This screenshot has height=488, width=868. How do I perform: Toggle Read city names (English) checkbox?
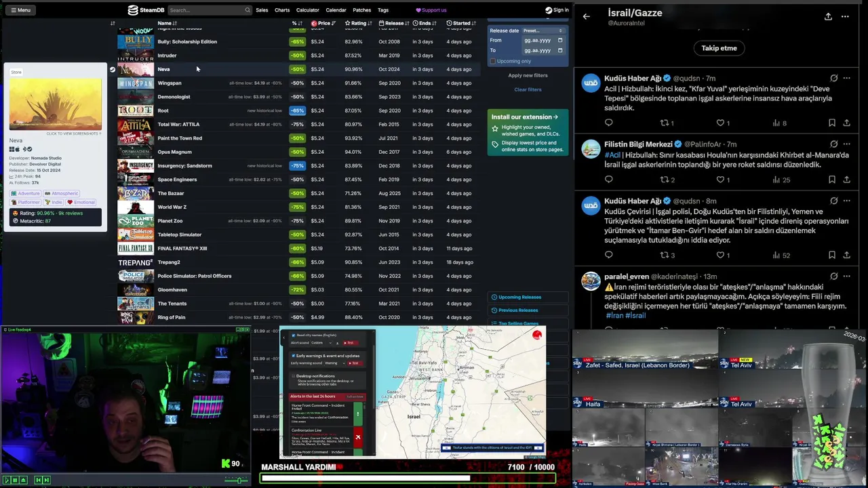[293, 335]
